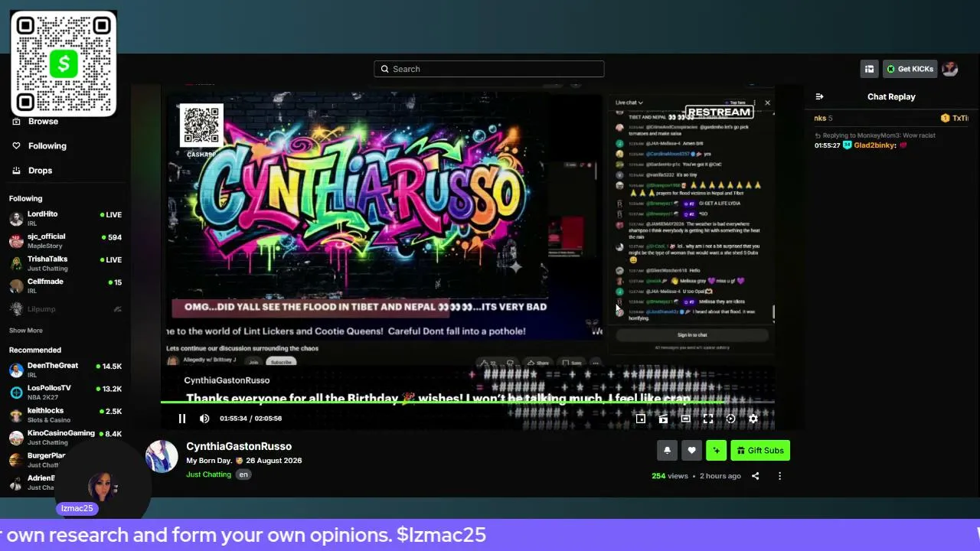Image resolution: width=980 pixels, height=551 pixels.
Task: Click the green sparkle subscribe button
Action: tap(716, 451)
